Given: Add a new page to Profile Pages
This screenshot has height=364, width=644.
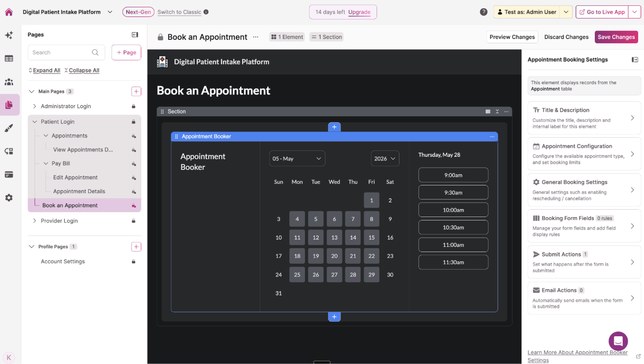Looking at the screenshot, I should (136, 247).
